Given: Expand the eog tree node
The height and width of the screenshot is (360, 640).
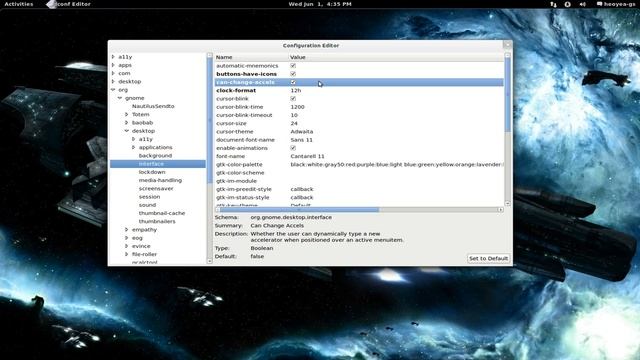Looking at the screenshot, I should (x=127, y=238).
